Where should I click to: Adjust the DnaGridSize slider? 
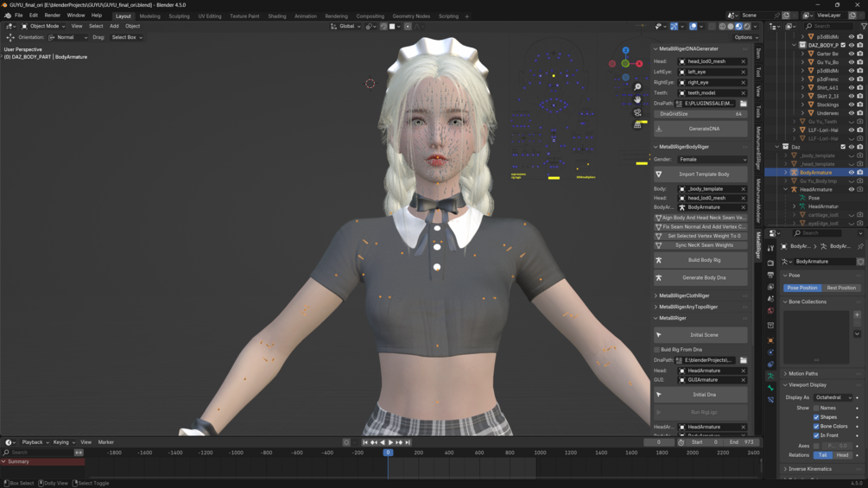700,114
